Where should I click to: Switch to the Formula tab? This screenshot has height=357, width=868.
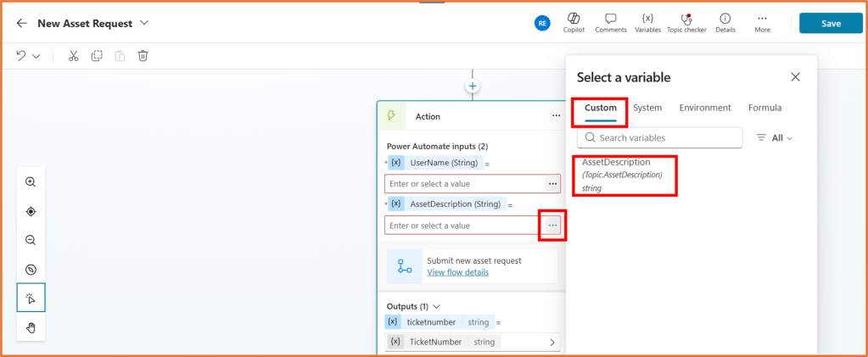coord(765,108)
